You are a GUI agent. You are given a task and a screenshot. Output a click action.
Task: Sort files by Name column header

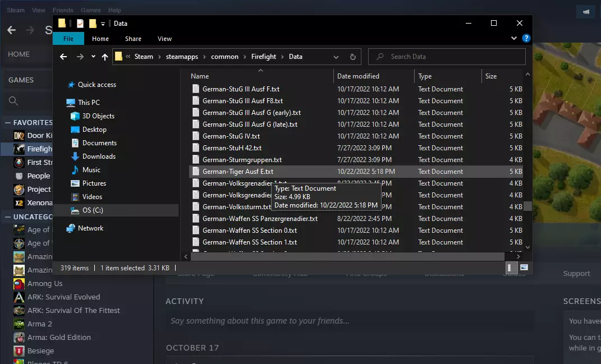[x=200, y=76]
